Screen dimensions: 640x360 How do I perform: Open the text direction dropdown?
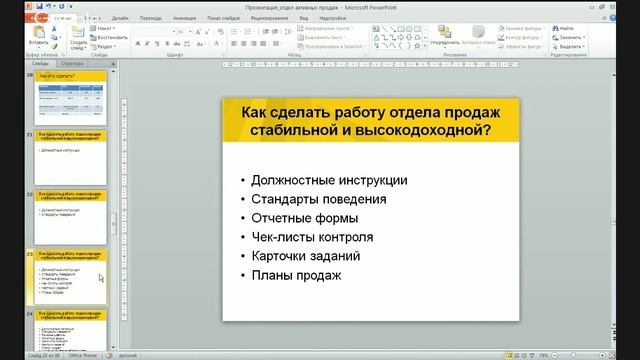pos(325,28)
